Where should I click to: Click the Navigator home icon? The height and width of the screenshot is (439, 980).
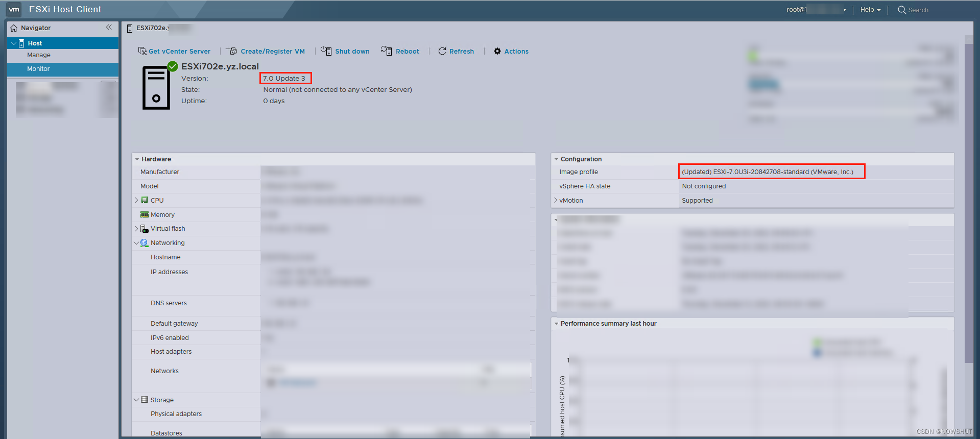point(14,28)
